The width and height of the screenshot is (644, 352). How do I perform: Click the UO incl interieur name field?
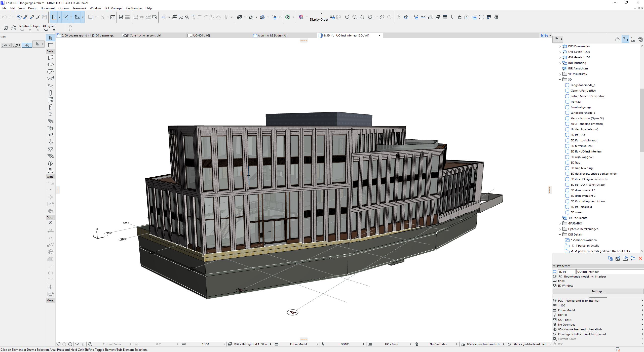(x=610, y=272)
